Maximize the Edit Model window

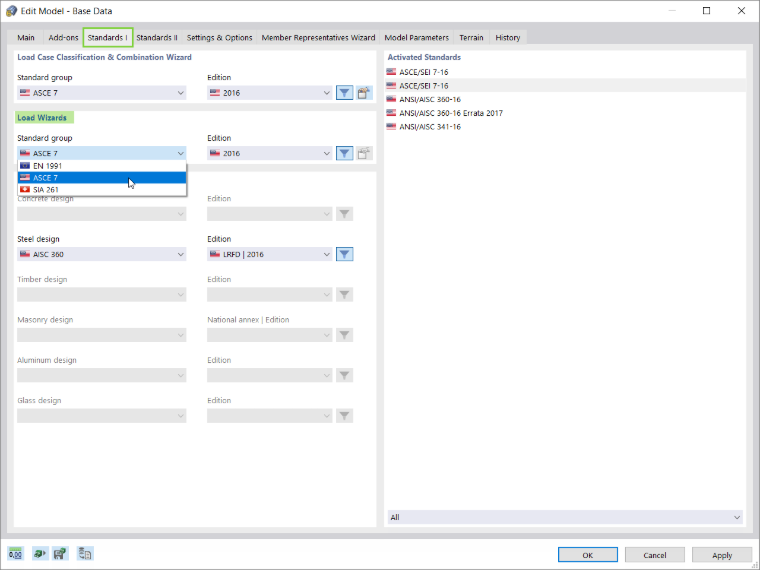pos(706,11)
